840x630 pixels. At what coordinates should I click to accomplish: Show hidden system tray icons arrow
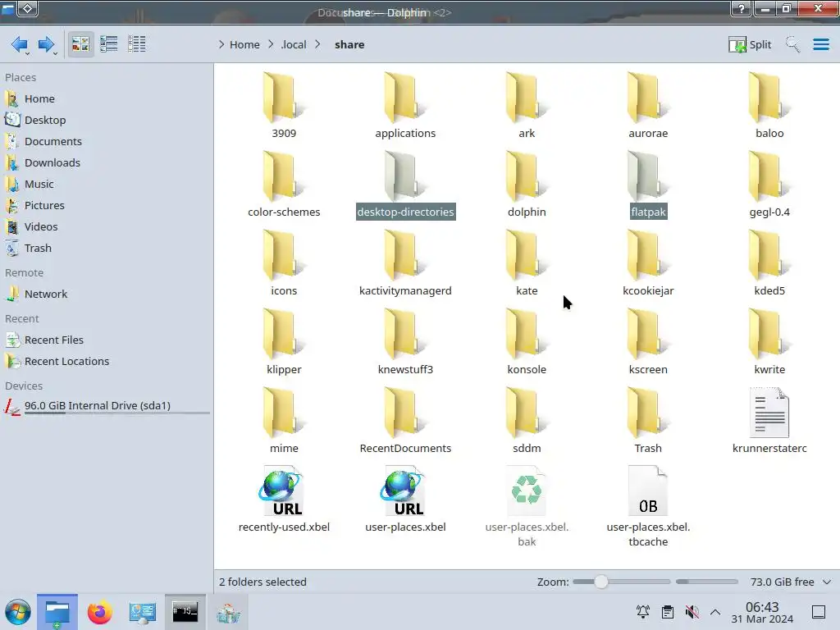coord(715,612)
